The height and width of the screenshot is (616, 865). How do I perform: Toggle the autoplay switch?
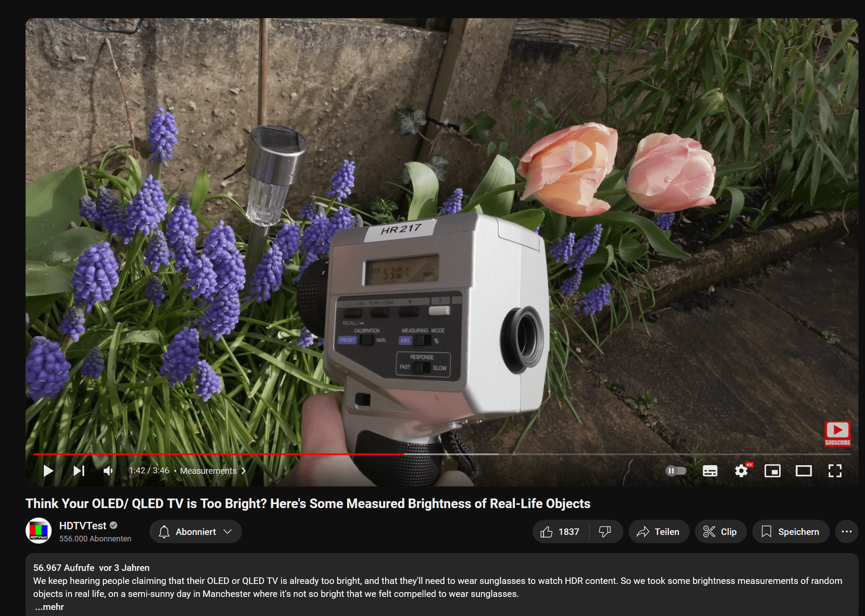click(676, 471)
